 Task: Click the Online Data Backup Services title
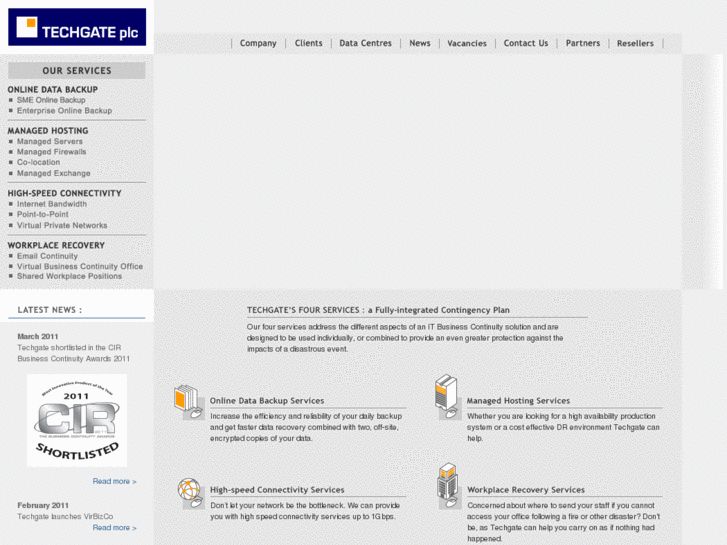coord(267,401)
